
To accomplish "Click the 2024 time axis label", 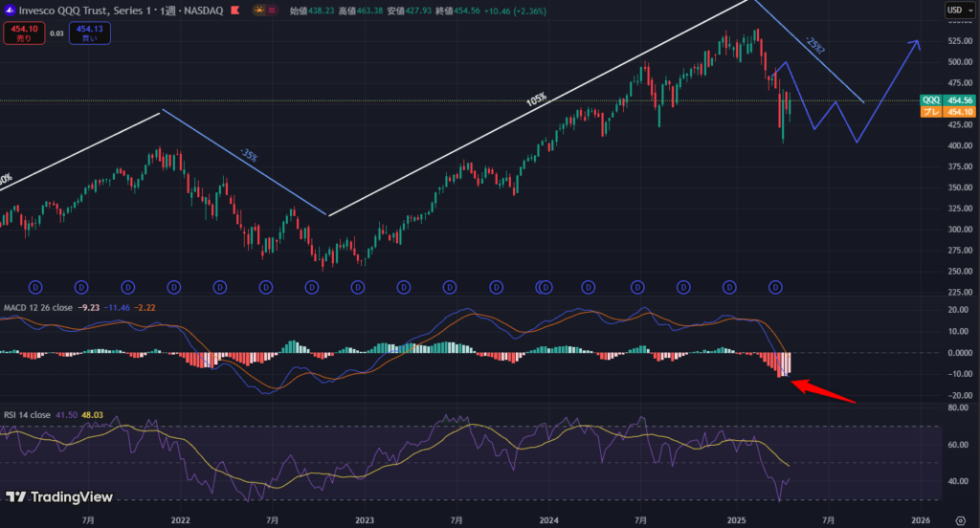I will 548,520.
